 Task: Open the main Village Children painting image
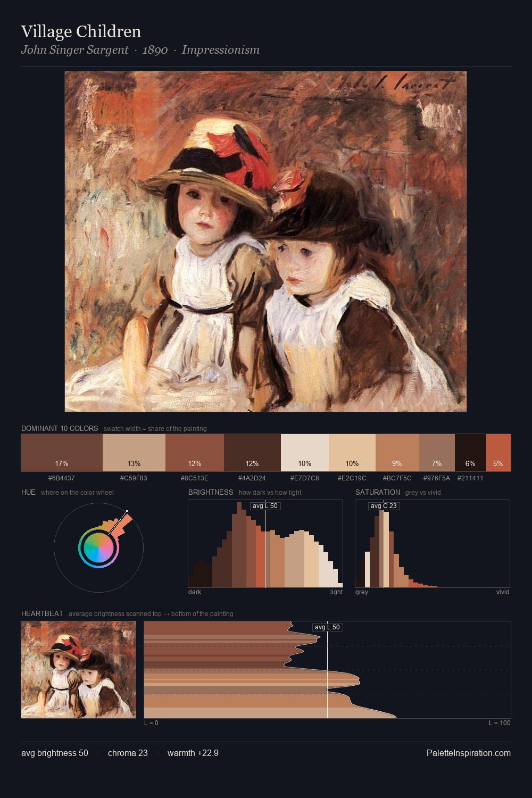[265, 242]
